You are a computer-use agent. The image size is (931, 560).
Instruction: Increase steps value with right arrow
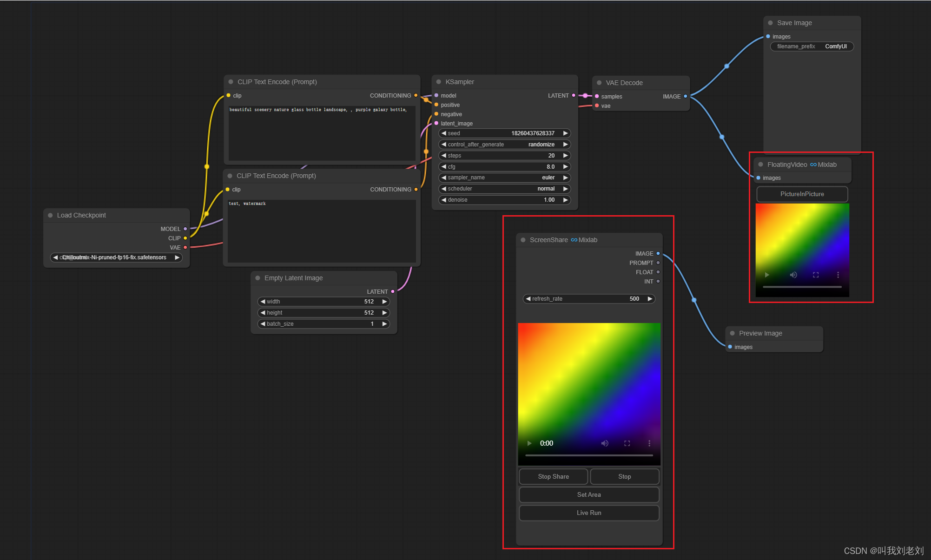[565, 156]
